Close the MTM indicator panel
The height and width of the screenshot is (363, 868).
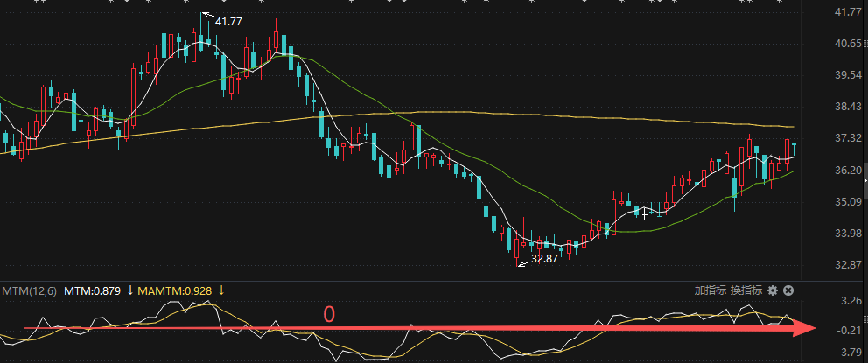787,290
